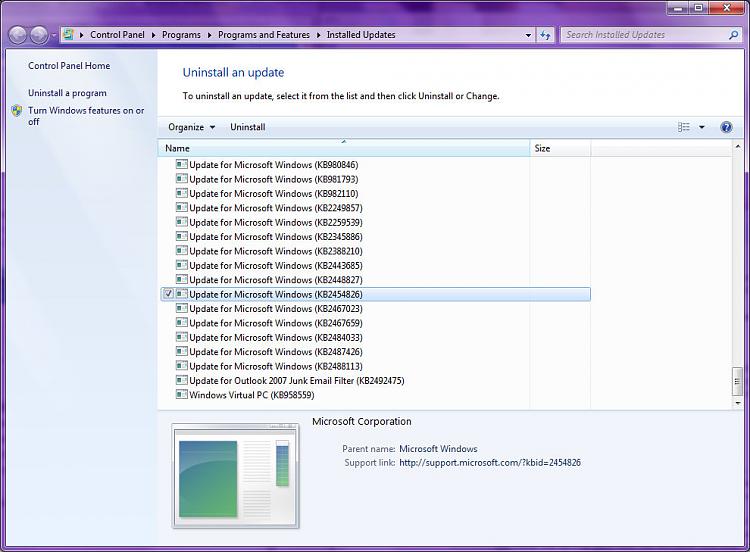Screen dimensions: 750x552
Task: Click the shield icon beside Turn Windows features
Action: click(17, 111)
